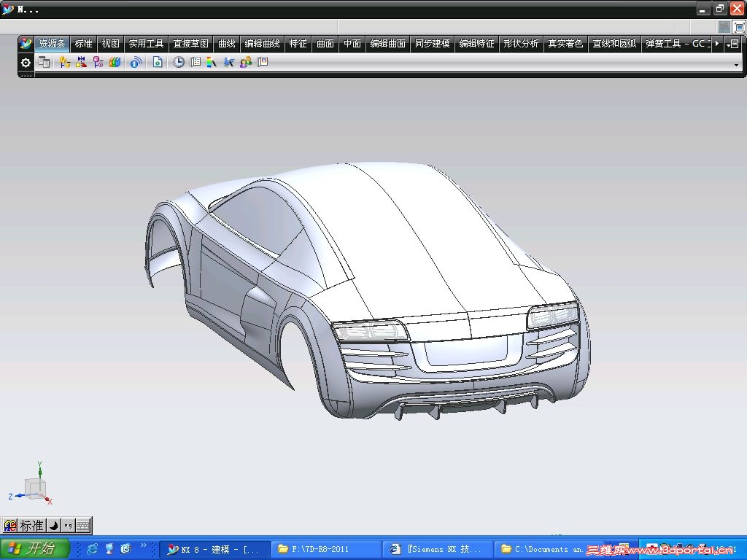Switch to the 资源条 tab
This screenshot has height=560, width=747.
[52, 44]
